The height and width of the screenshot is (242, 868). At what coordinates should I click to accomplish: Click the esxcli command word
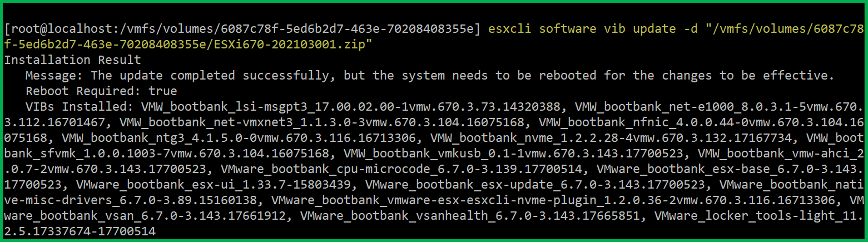click(510, 29)
